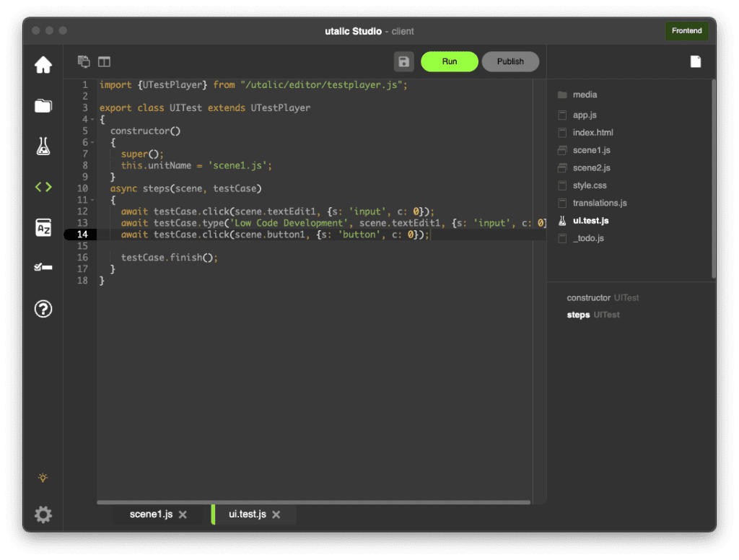This screenshot has height=560, width=739.
Task: Select the code editor brackets icon
Action: [43, 187]
